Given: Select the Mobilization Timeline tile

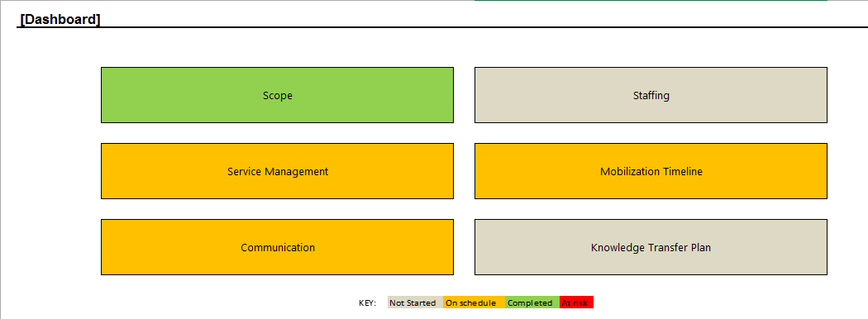Looking at the screenshot, I should point(651,171).
